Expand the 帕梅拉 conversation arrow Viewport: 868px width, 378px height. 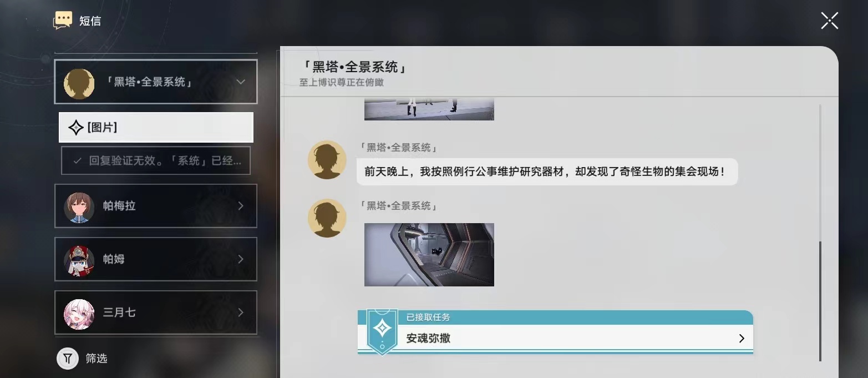[241, 206]
